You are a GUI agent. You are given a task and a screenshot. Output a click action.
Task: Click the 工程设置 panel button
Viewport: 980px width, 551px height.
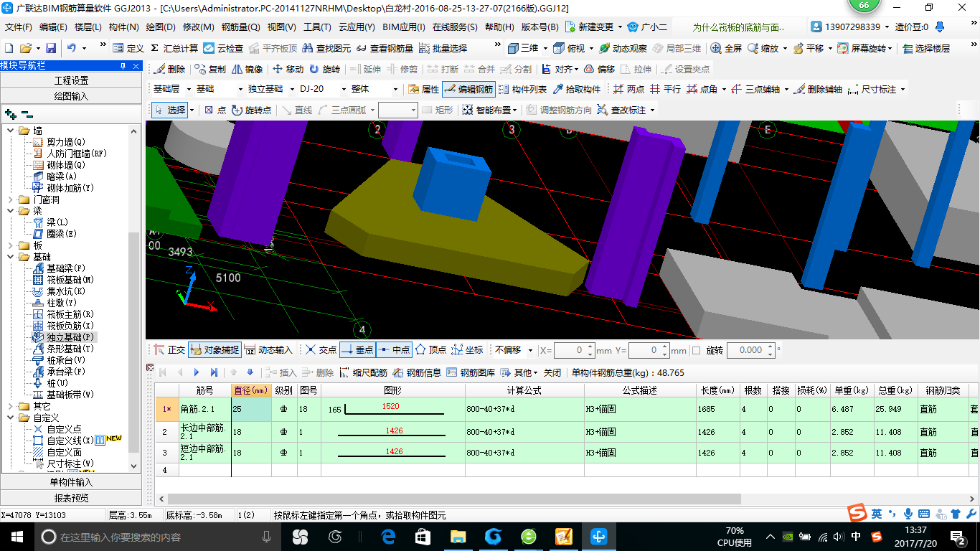click(x=72, y=80)
